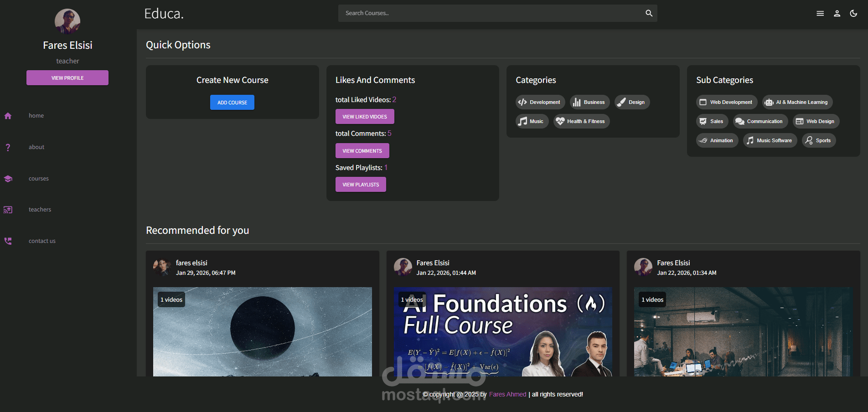Click the View Comments button

pyautogui.click(x=362, y=151)
